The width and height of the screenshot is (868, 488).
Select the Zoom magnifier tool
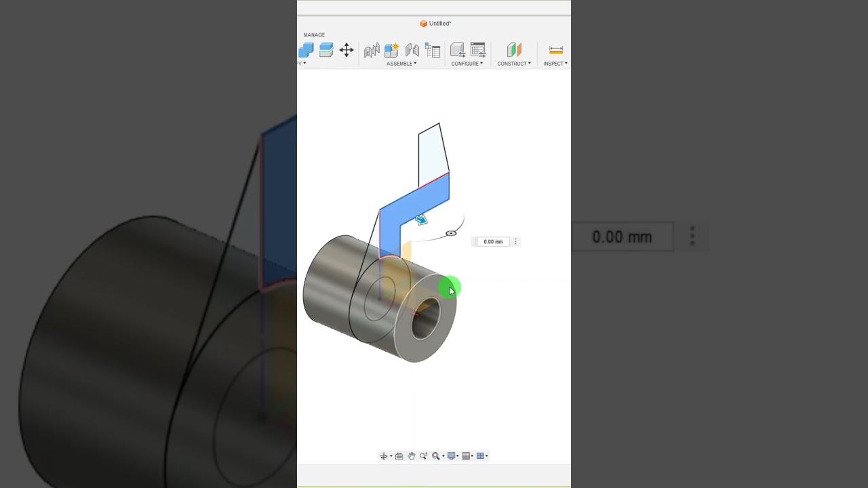pyautogui.click(x=424, y=456)
